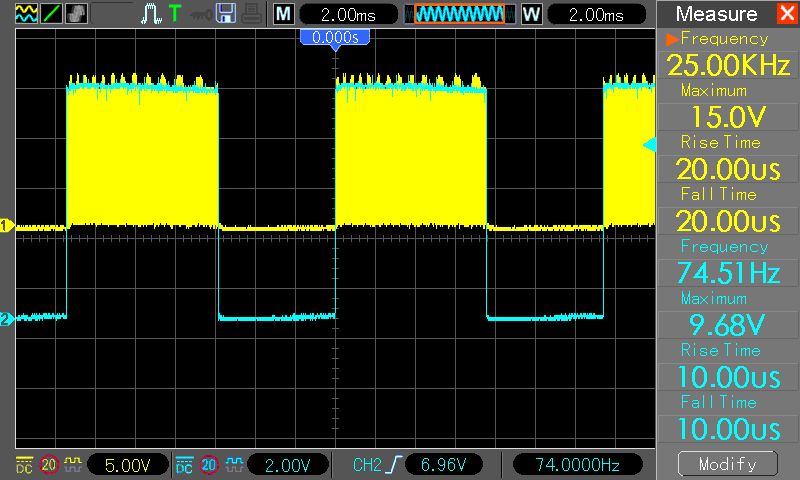Click the 0.000s trigger position marker

(335, 37)
